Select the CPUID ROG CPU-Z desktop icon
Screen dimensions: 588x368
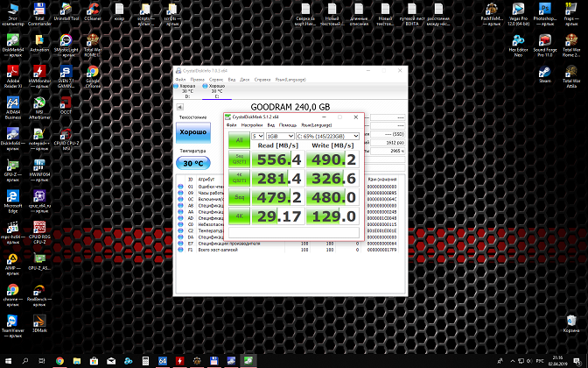pos(39,233)
